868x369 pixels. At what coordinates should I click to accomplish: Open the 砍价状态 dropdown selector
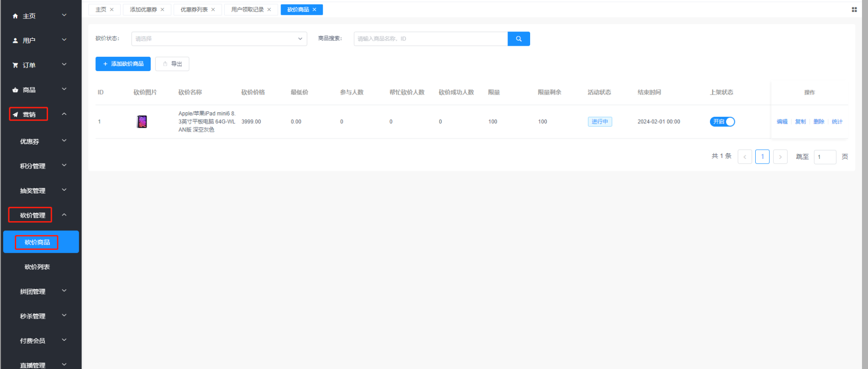click(x=219, y=39)
